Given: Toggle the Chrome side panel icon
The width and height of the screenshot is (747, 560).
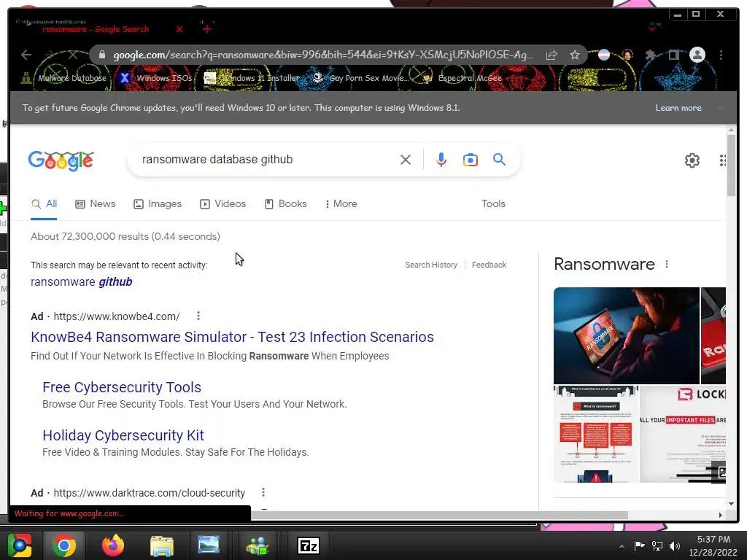Looking at the screenshot, I should pyautogui.click(x=673, y=55).
